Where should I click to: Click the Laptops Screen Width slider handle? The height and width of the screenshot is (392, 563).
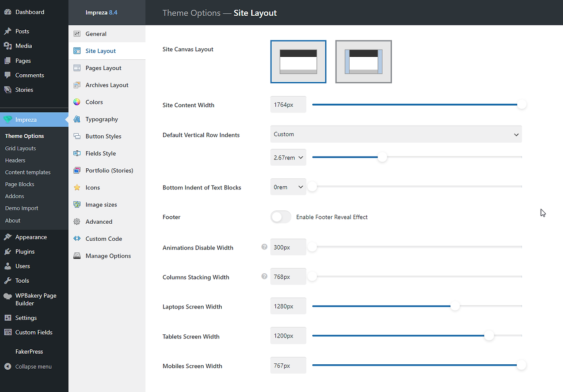pos(455,306)
